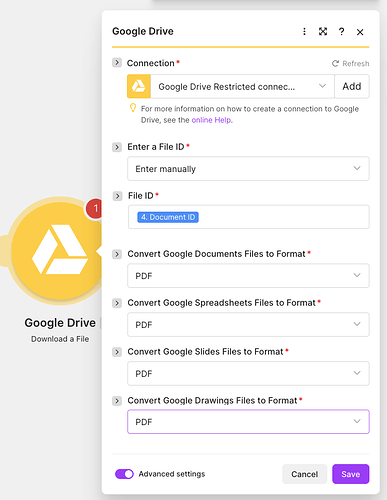Open the Connection dropdown
The height and width of the screenshot is (500, 387).
(x=242, y=86)
